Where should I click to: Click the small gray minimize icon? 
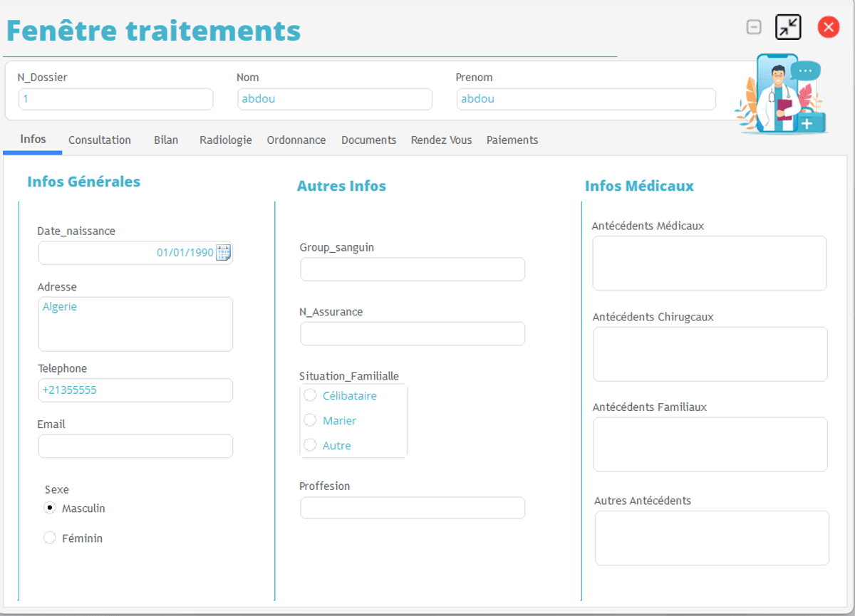(x=754, y=28)
